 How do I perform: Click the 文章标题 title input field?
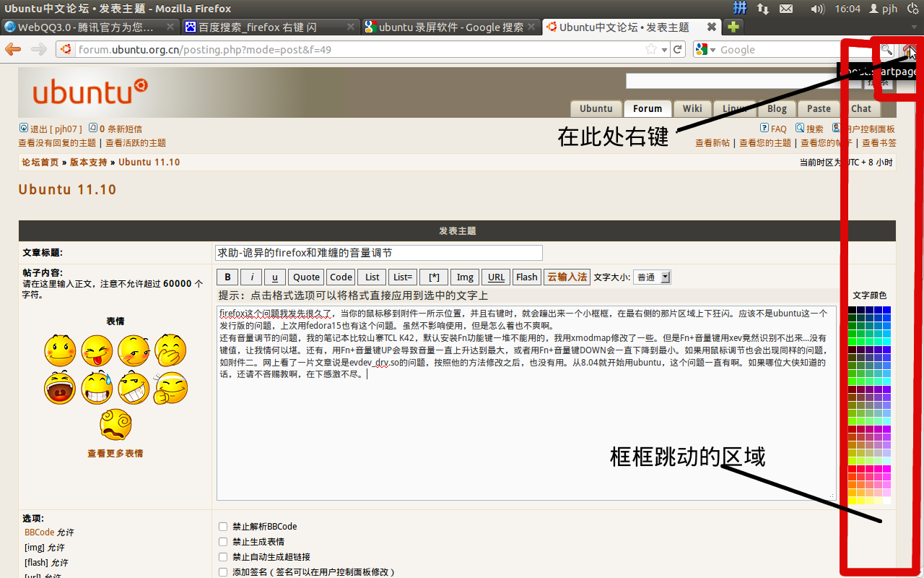[378, 253]
